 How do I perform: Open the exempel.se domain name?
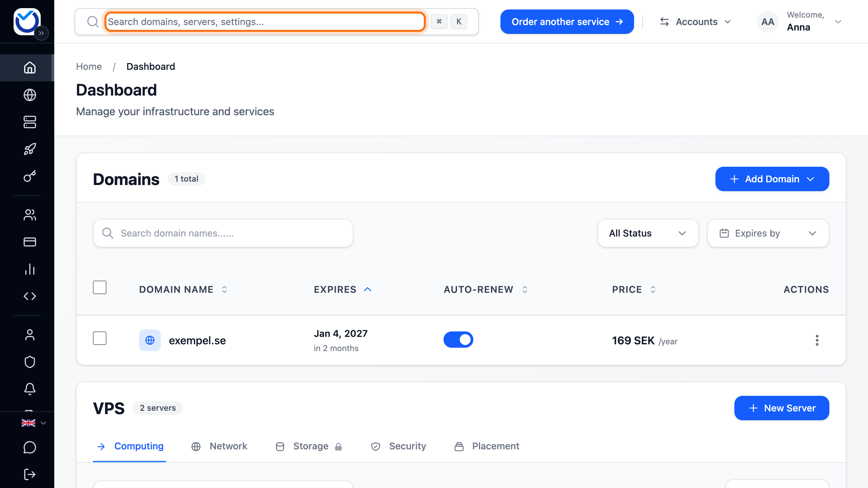pos(197,340)
